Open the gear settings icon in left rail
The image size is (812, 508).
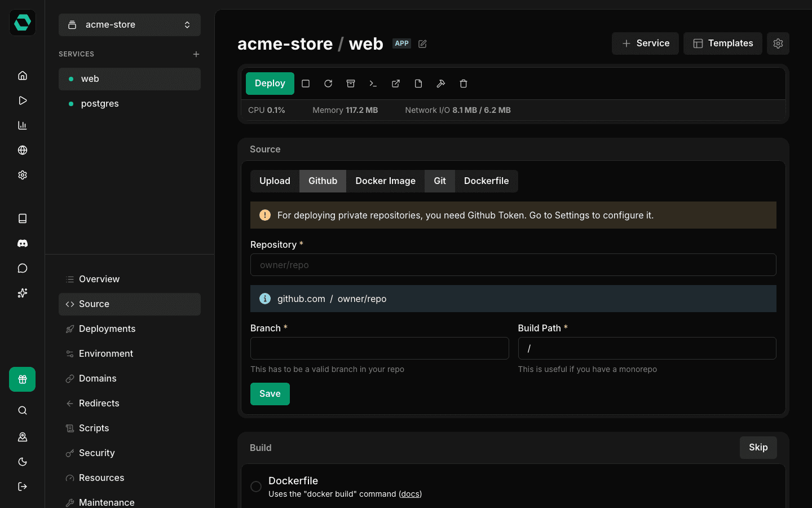(23, 175)
